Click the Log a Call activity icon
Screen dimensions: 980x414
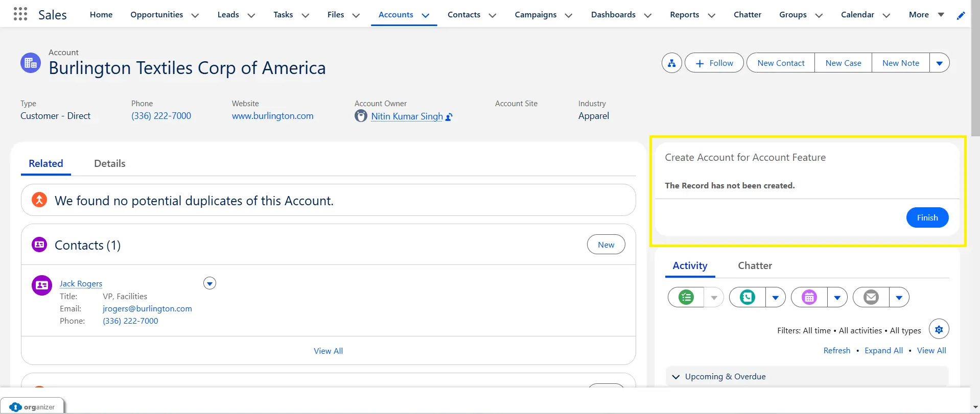(747, 297)
